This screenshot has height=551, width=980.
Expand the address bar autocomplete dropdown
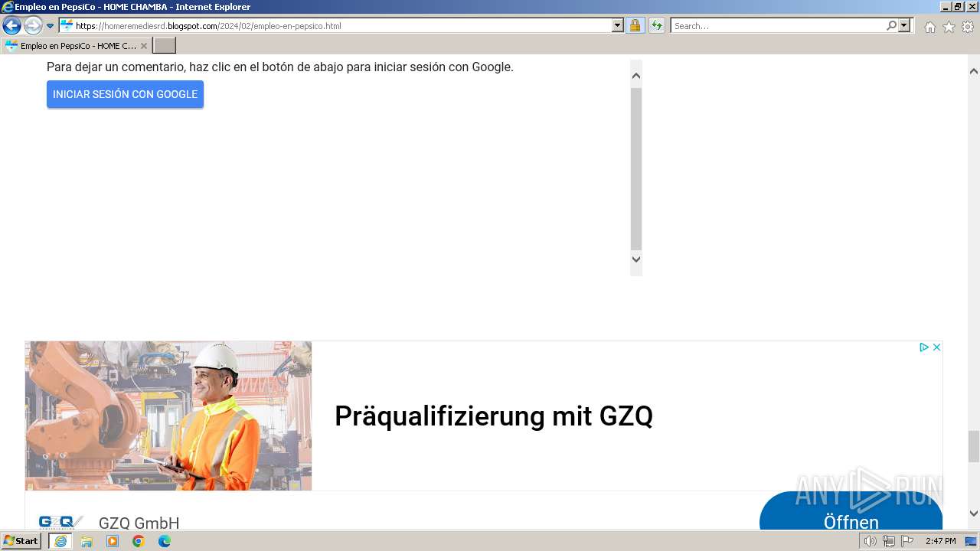[618, 26]
